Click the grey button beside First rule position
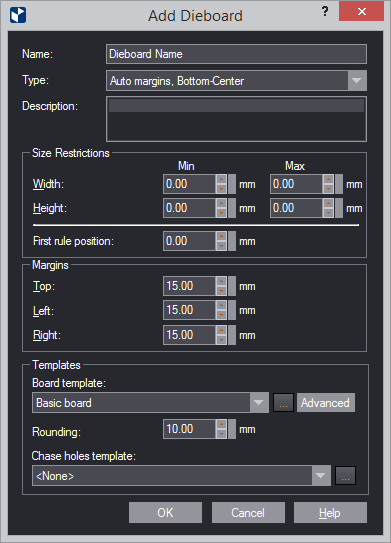 click(232, 241)
